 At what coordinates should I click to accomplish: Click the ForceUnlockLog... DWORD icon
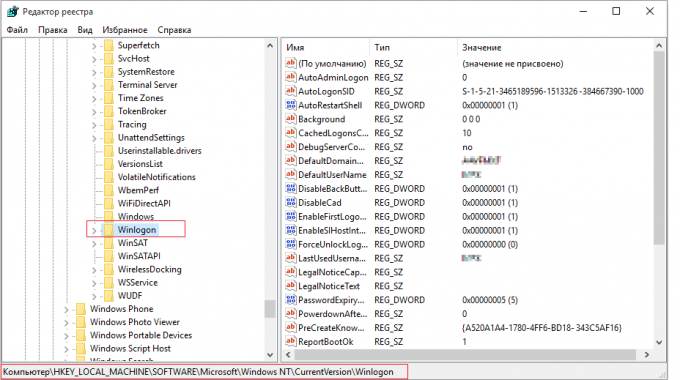point(291,244)
